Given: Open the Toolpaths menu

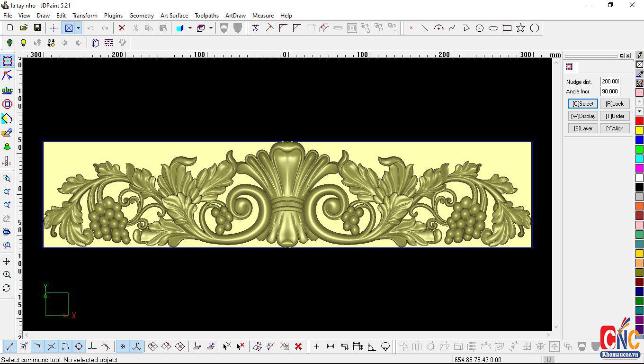Looking at the screenshot, I should 206,16.
